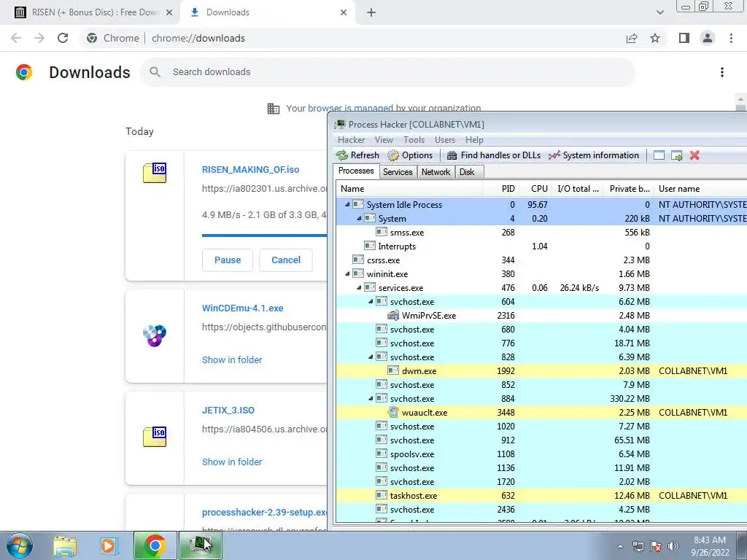
Task: Open View menu in Process Hacker
Action: (384, 140)
